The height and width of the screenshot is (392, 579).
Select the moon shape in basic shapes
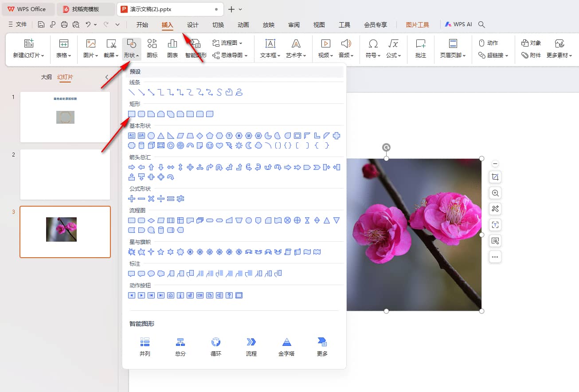click(249, 145)
